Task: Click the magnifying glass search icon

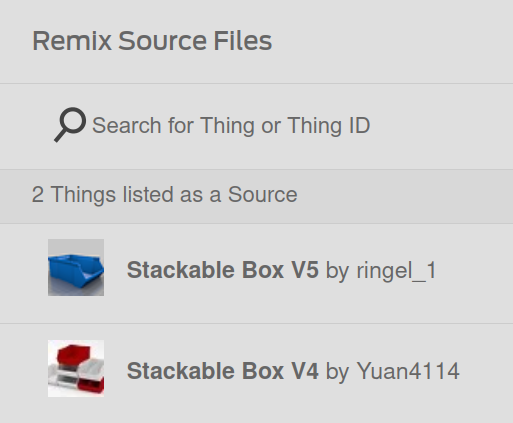Action: (x=70, y=125)
